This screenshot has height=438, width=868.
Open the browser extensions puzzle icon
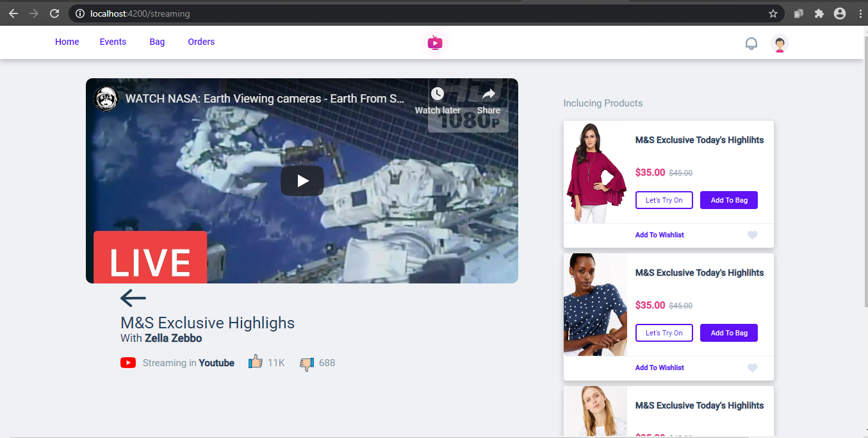[819, 13]
